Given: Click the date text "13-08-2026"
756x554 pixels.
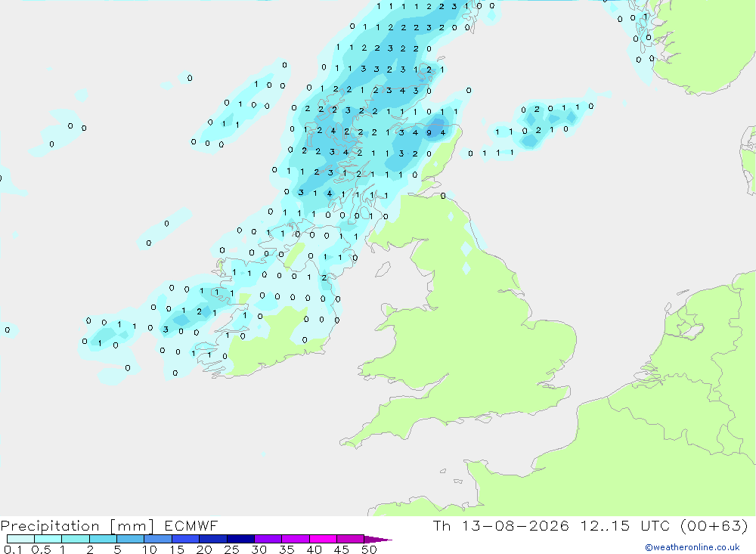Looking at the screenshot, I should pyautogui.click(x=516, y=525).
